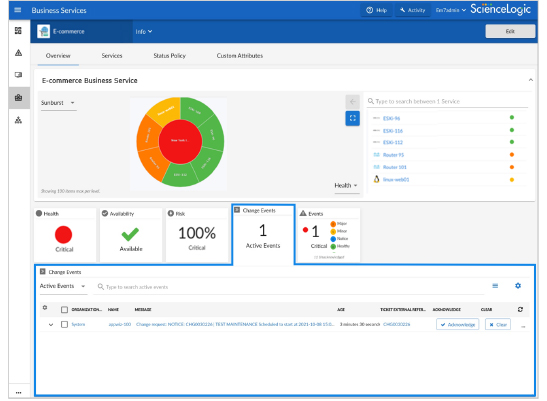Open the hamburger main menu
The width and height of the screenshot is (547, 401).
pos(17,10)
